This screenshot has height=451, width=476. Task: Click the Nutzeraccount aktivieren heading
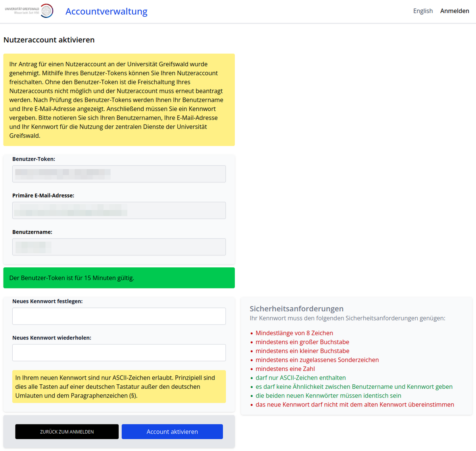[49, 40]
